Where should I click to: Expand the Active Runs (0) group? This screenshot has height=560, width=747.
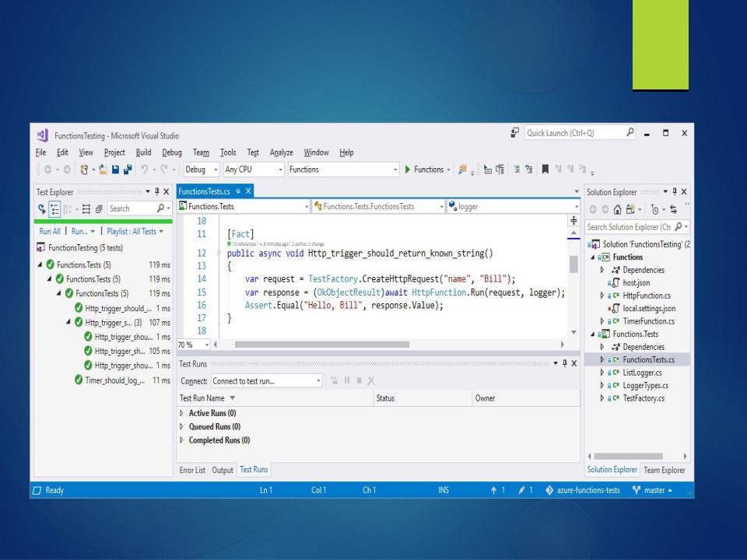click(x=181, y=413)
